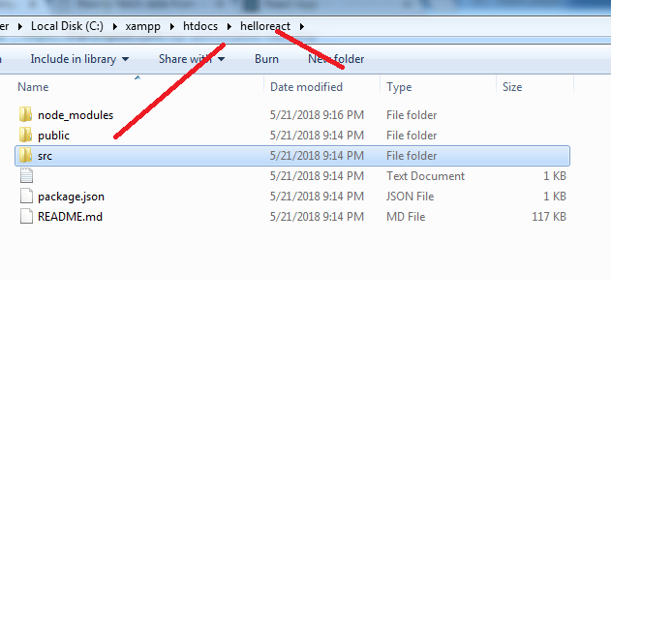
Task: Select the src folder name
Action: tap(45, 156)
